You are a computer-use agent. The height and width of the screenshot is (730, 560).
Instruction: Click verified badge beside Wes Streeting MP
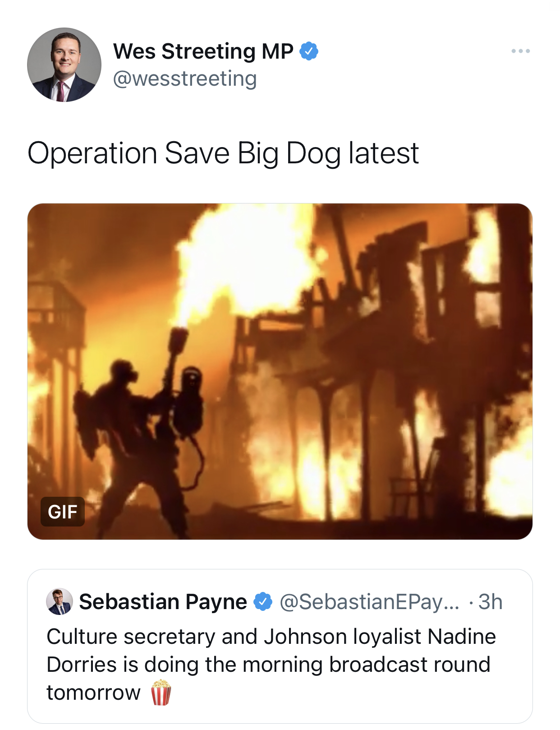[309, 51]
